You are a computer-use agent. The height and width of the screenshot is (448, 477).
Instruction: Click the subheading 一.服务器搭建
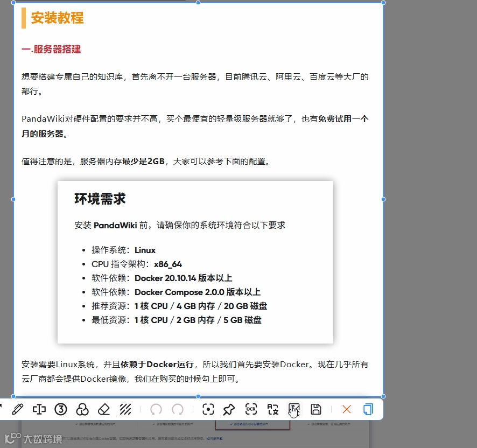(51, 49)
